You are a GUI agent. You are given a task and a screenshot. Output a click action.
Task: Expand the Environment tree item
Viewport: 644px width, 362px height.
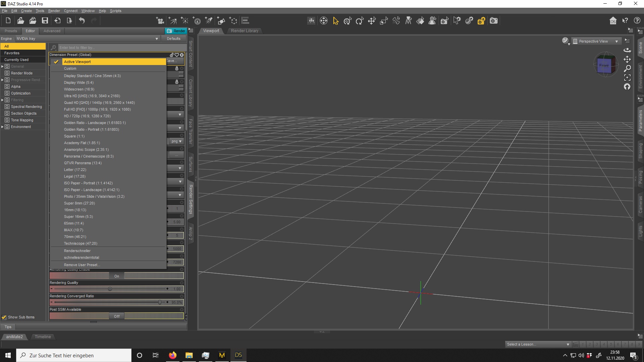[2, 127]
